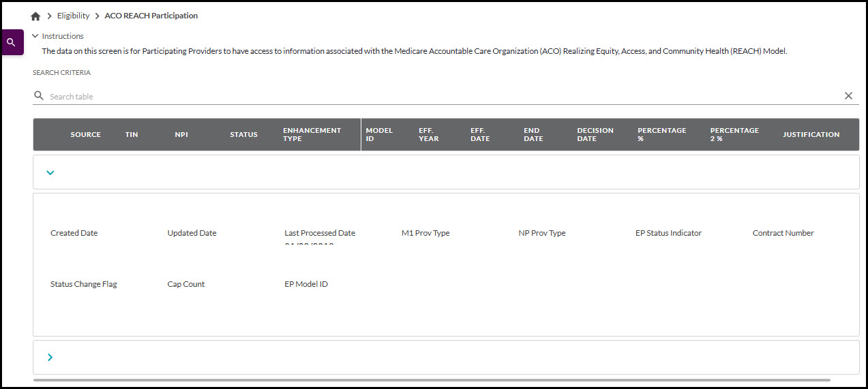Collapse the Instructions section chevron
The width and height of the screenshot is (868, 389).
pos(35,36)
